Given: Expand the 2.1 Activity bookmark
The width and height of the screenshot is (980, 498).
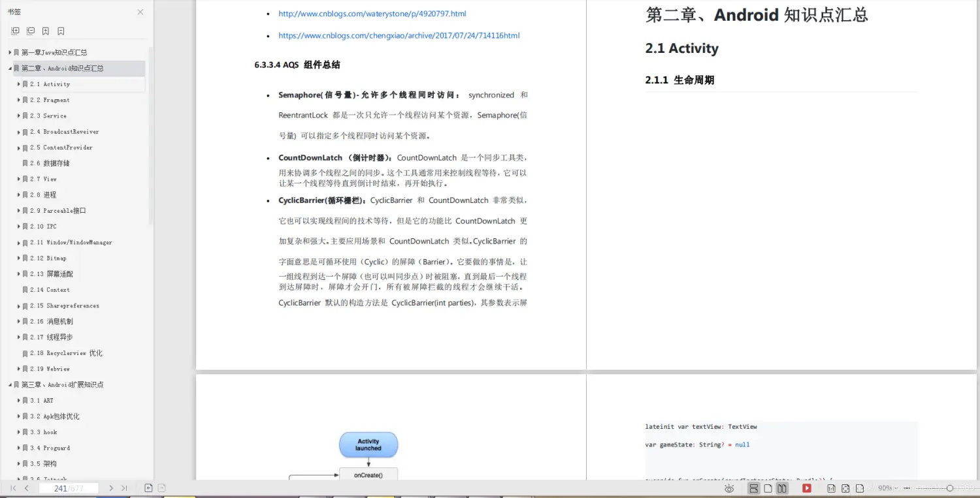Looking at the screenshot, I should 18,84.
